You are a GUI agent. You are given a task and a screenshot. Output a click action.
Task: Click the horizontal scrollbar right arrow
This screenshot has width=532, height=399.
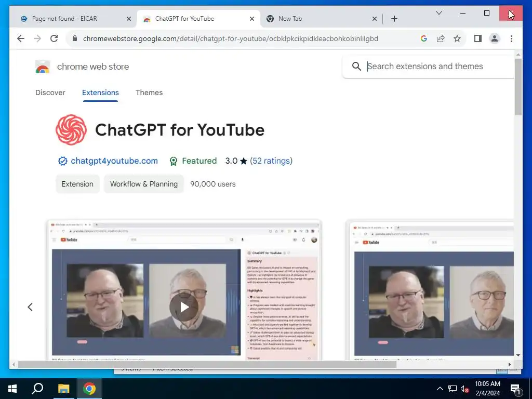pyautogui.click(x=510, y=364)
